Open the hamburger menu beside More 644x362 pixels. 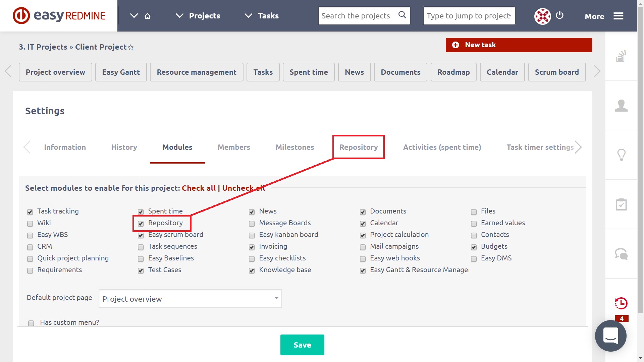[619, 16]
